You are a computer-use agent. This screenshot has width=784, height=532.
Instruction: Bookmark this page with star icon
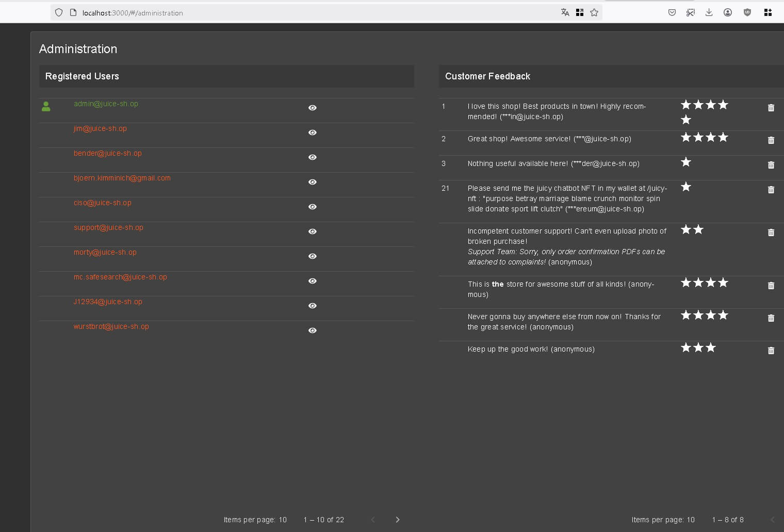coord(594,12)
